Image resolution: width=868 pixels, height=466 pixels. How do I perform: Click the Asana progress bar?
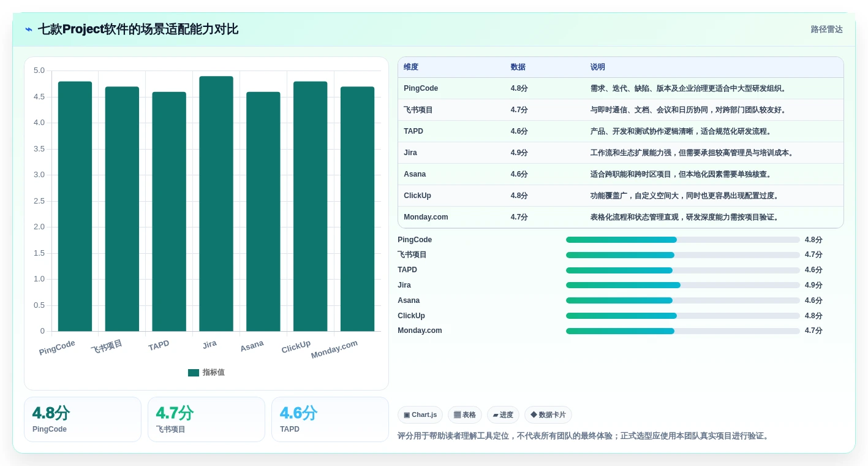coord(683,300)
